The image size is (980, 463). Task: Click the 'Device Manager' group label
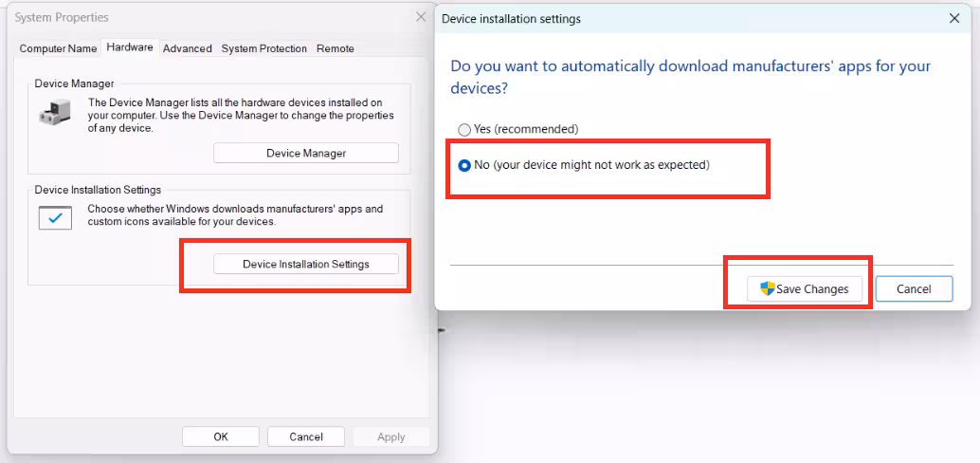[74, 83]
